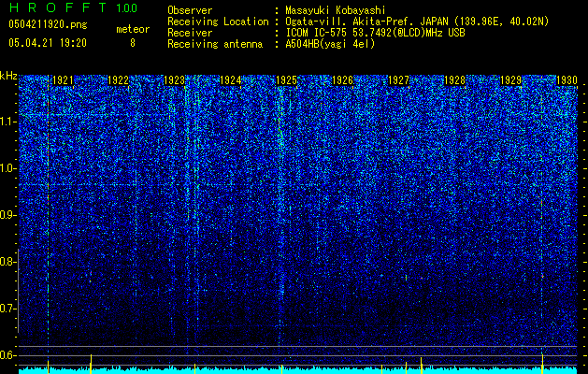
Task: Click the kHz axis unit label
Action: [x=8, y=76]
